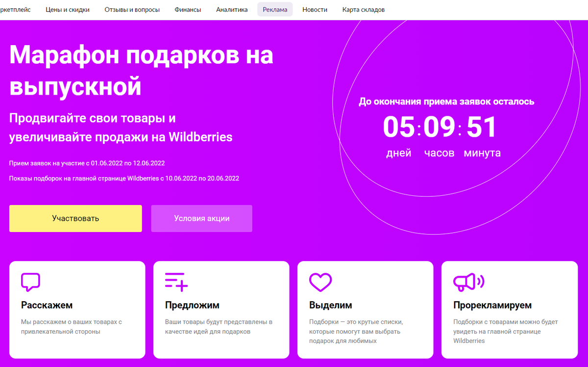Open the Условия акции button
588x367 pixels.
coord(202,218)
